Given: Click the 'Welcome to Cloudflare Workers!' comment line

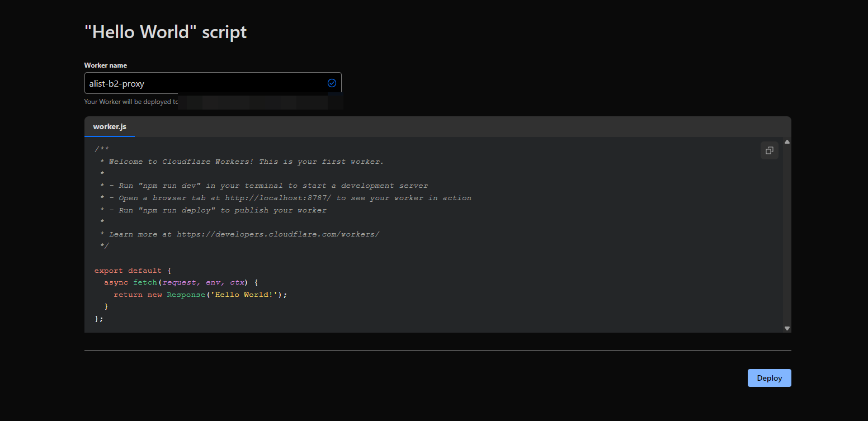Looking at the screenshot, I should pyautogui.click(x=242, y=162).
